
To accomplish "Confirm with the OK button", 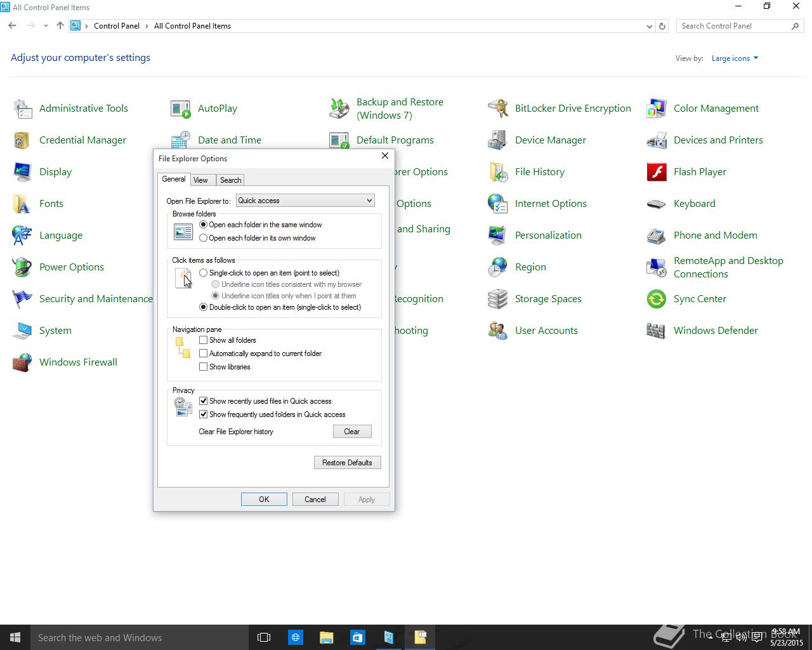I will (264, 500).
